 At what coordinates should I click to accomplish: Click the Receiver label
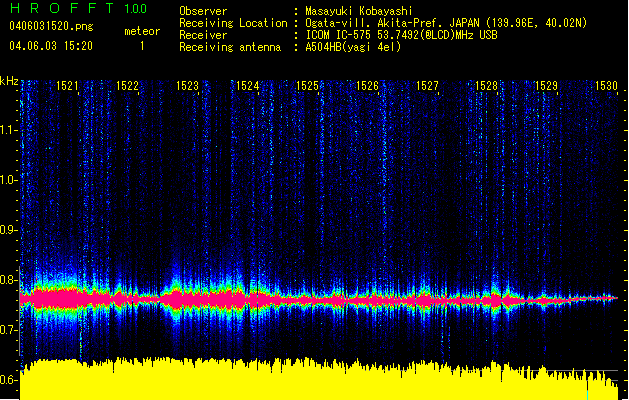click(x=203, y=35)
